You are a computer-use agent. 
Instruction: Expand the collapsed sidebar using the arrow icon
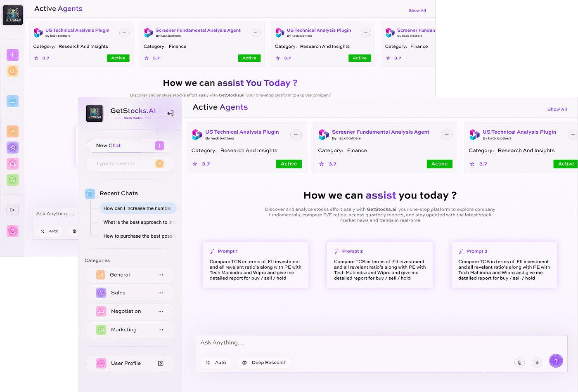[x=12, y=210]
